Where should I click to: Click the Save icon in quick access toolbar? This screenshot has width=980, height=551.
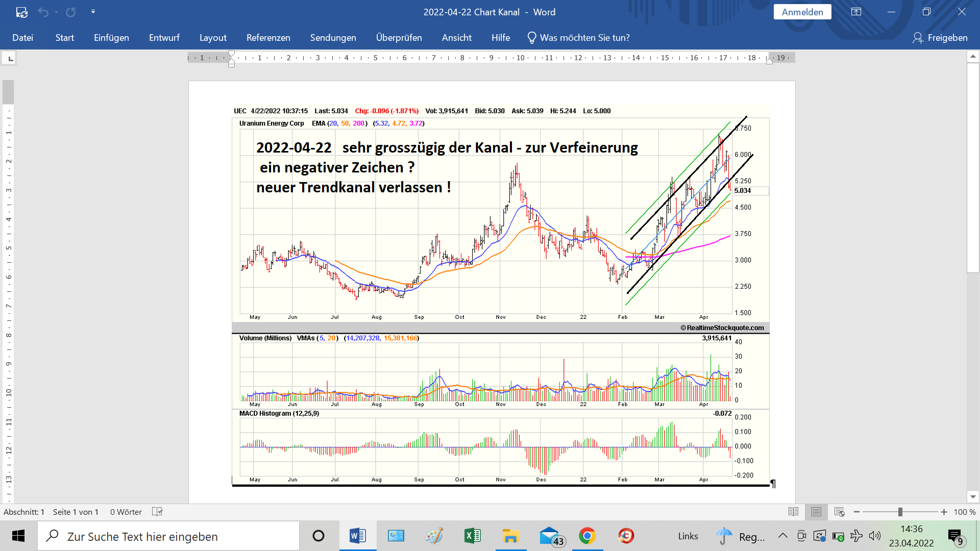(x=21, y=12)
